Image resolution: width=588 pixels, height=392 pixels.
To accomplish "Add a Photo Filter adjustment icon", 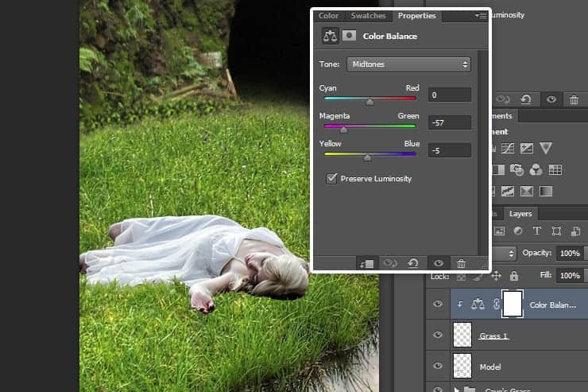I will pyautogui.click(x=516, y=170).
